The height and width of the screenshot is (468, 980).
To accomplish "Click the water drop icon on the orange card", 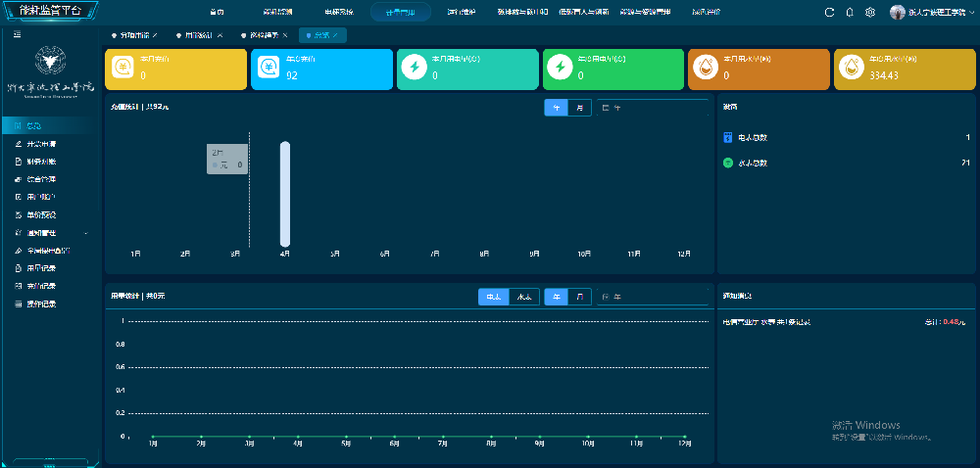I will click(x=707, y=67).
